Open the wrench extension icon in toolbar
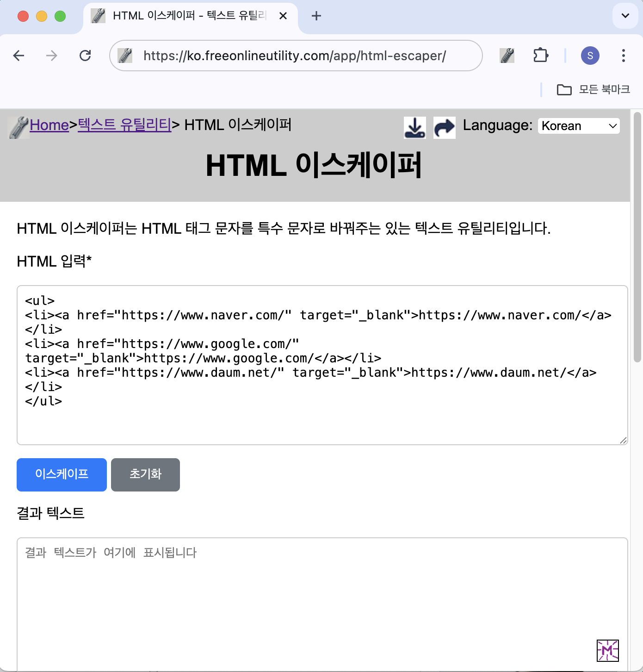 pos(507,56)
